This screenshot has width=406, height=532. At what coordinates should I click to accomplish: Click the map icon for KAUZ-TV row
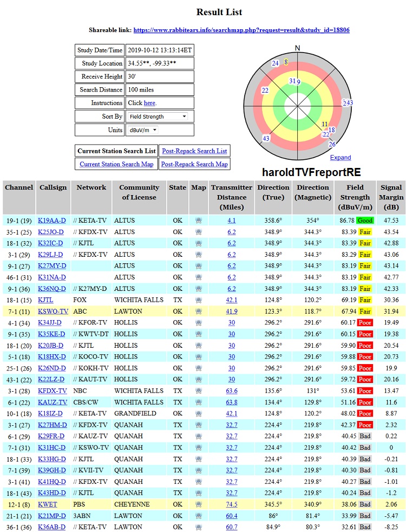199,402
